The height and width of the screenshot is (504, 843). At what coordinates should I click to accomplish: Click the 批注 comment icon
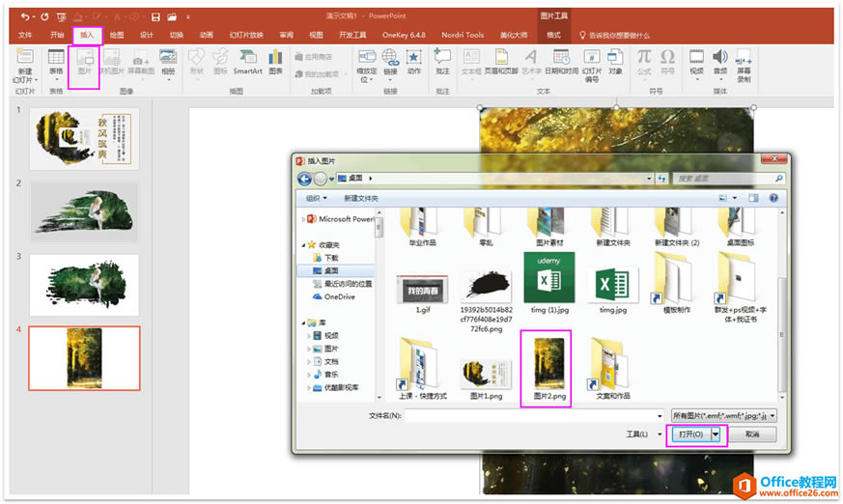(x=442, y=57)
